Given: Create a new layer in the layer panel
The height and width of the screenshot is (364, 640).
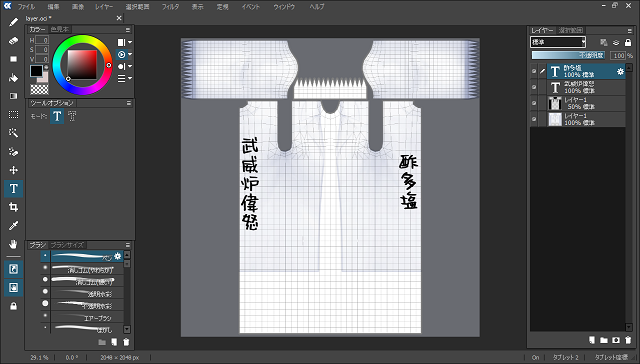Looking at the screenshot, I should click(x=591, y=340).
